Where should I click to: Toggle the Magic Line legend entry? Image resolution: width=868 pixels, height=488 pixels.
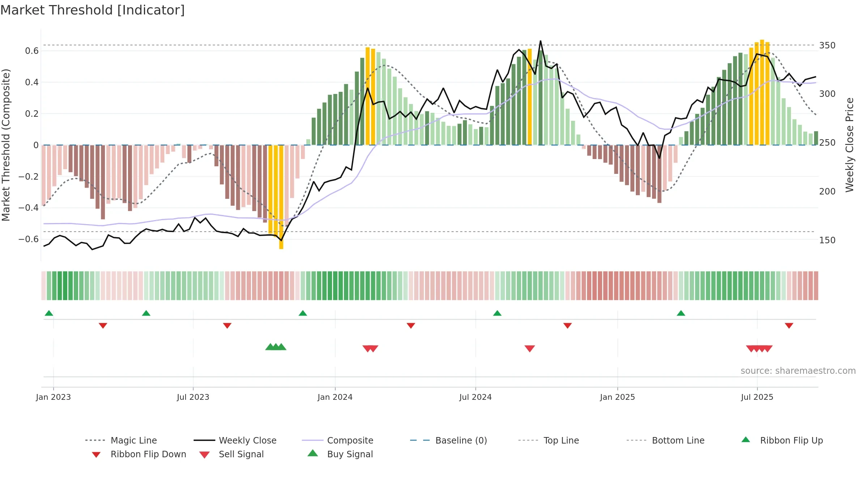point(121,440)
